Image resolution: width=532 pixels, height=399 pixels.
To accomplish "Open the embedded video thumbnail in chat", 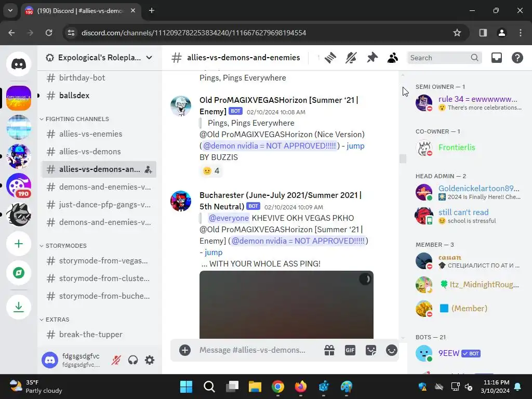I will (286, 304).
